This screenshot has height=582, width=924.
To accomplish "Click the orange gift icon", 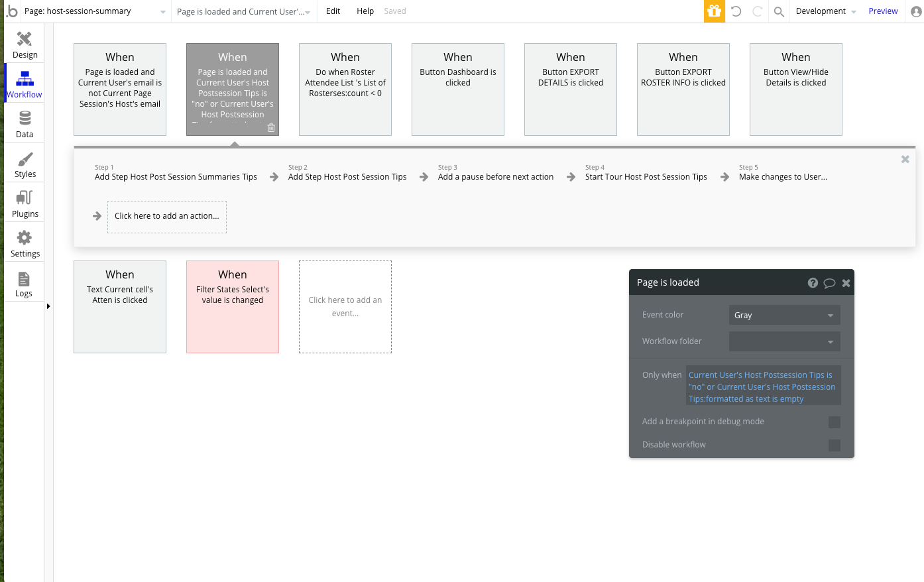I will pos(714,11).
